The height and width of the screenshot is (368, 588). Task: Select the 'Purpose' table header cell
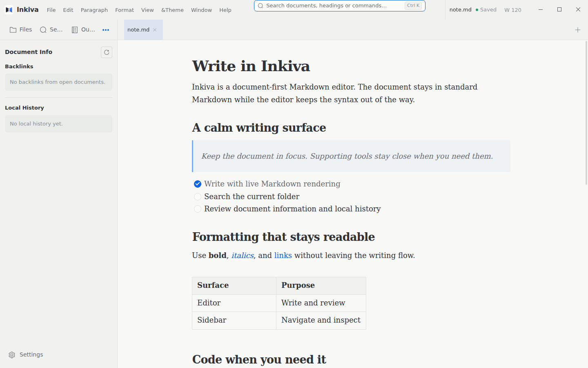[x=321, y=286]
